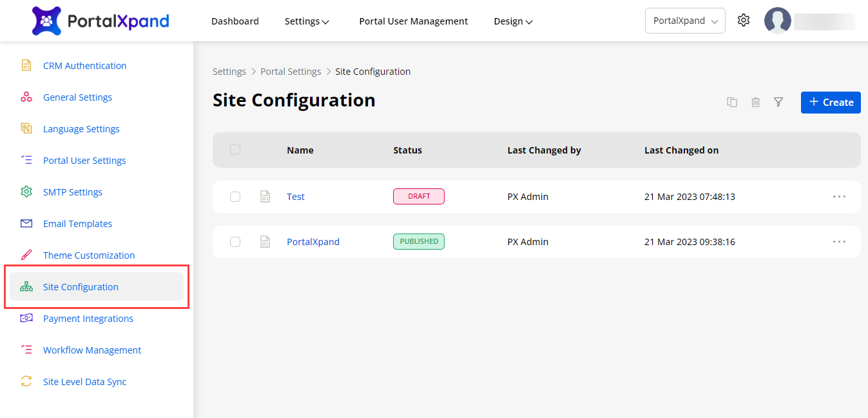This screenshot has height=418, width=868.
Task: Click the Email Templates envelope icon
Action: click(x=26, y=224)
